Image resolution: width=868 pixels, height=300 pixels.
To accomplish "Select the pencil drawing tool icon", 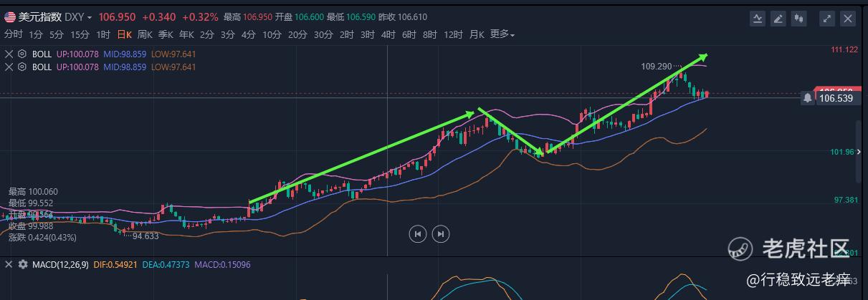I will tap(778, 19).
